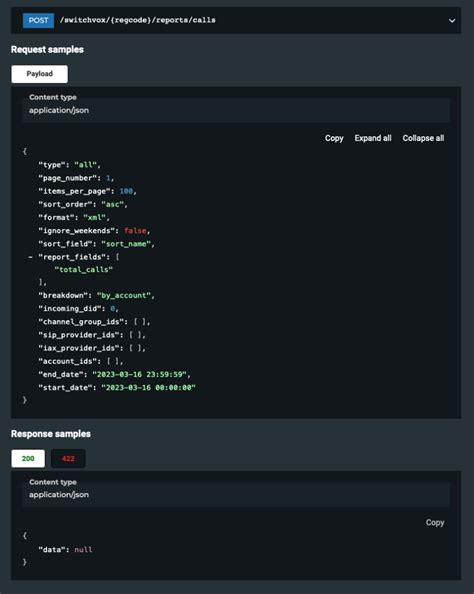This screenshot has height=594, width=474.
Task: Click the "iax_provider_ids" line
Action: pos(92,348)
